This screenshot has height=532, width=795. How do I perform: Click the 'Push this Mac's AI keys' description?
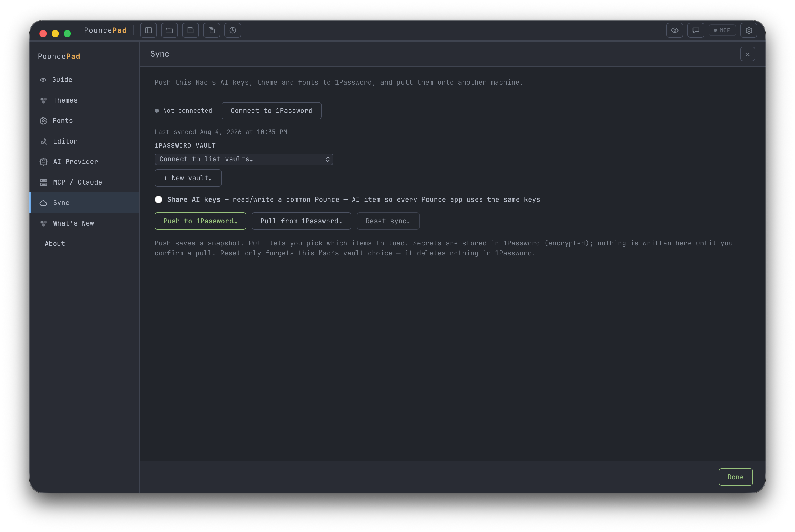[x=339, y=83]
